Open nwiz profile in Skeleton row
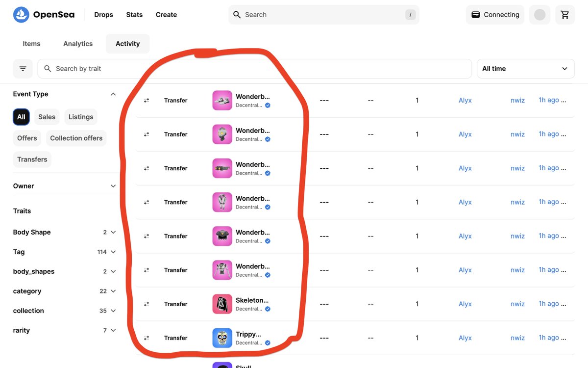 pos(517,304)
